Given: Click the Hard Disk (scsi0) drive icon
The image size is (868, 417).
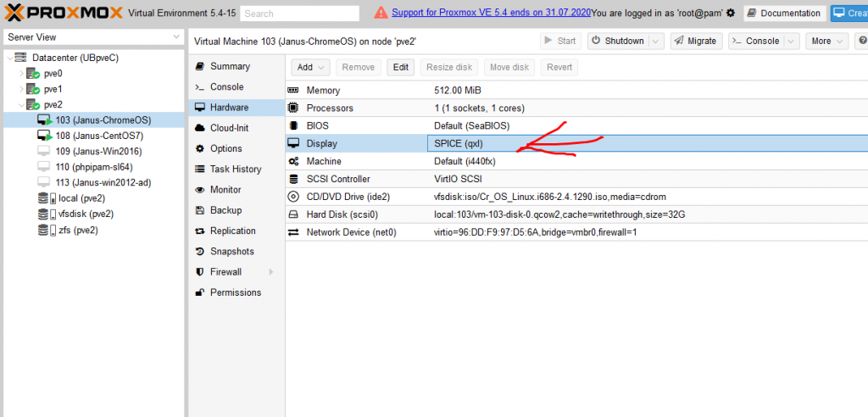Looking at the screenshot, I should click(x=293, y=214).
